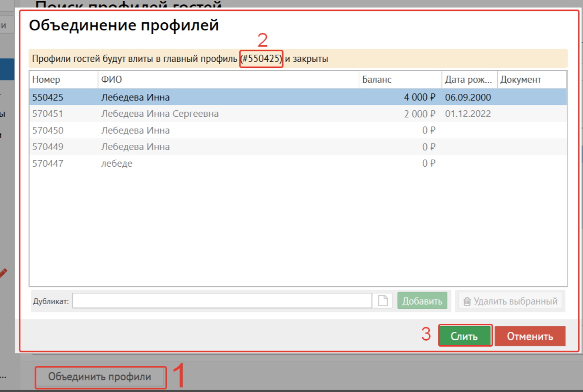This screenshot has height=392, width=583.
Task: Click the Дата рож... column header
Action: [x=469, y=80]
